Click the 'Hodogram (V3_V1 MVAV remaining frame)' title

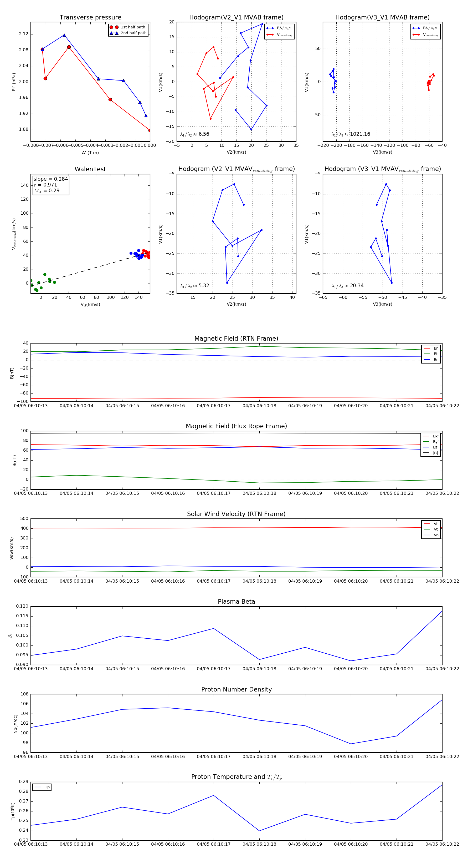pyautogui.click(x=382, y=169)
